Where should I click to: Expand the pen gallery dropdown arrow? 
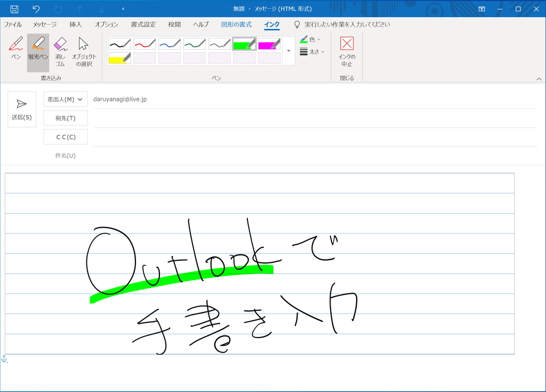288,51
